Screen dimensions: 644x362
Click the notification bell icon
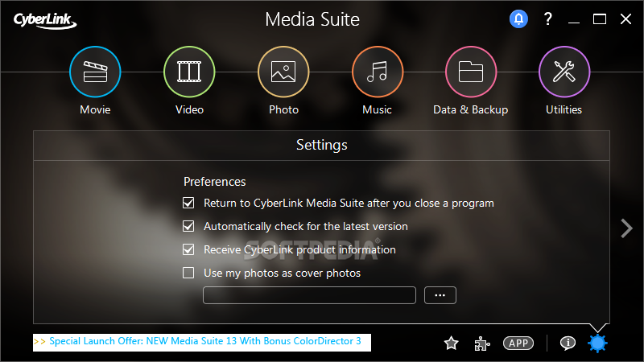(518, 19)
